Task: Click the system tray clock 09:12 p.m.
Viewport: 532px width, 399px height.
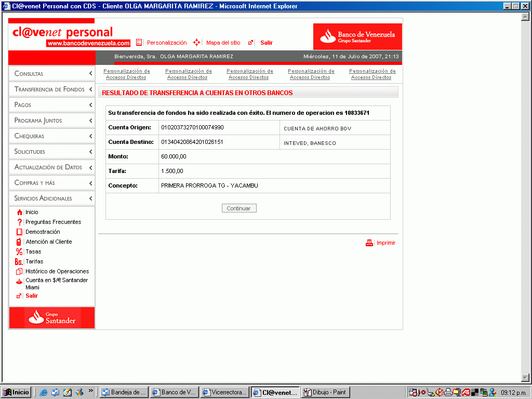Action: [x=513, y=393]
